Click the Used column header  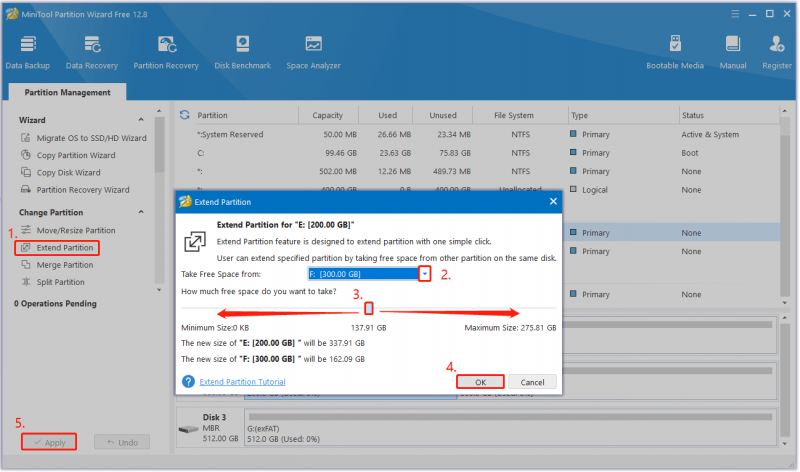[x=387, y=115]
